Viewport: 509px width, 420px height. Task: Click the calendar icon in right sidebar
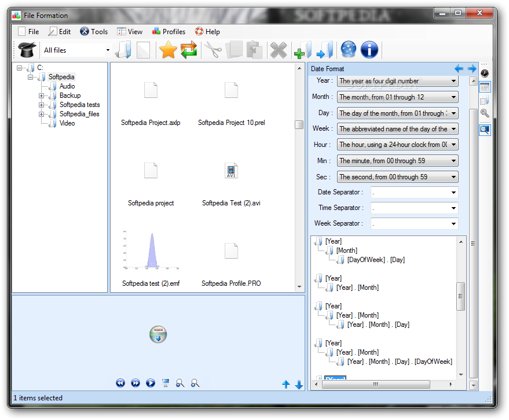click(x=485, y=87)
